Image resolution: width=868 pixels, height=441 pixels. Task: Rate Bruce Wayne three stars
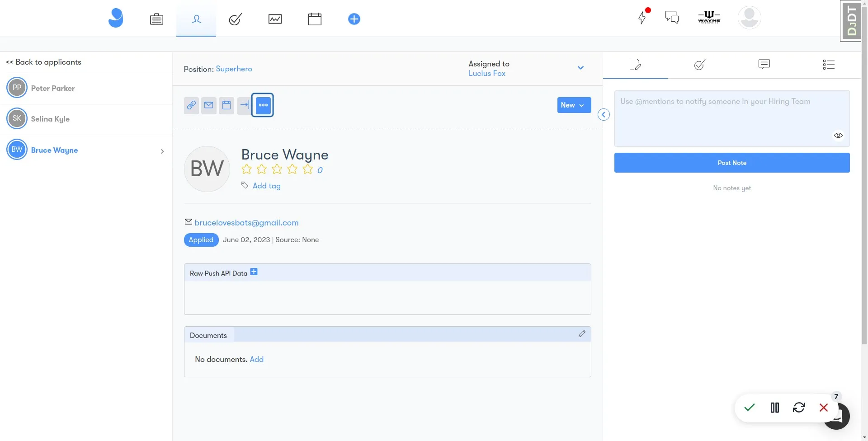[x=277, y=169]
